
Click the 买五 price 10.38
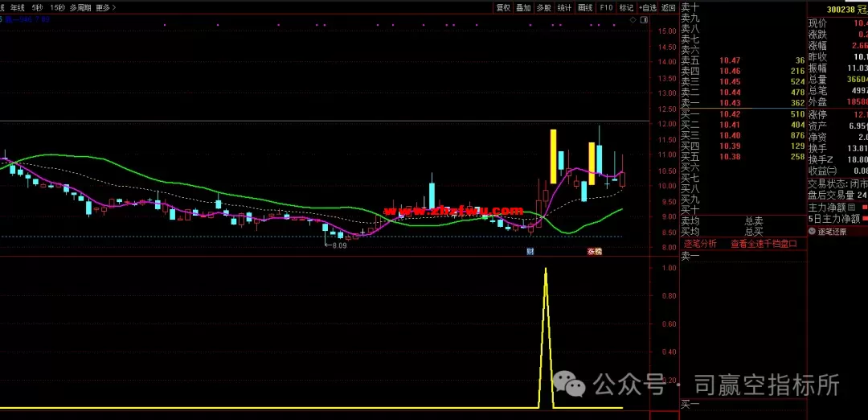[x=730, y=157]
